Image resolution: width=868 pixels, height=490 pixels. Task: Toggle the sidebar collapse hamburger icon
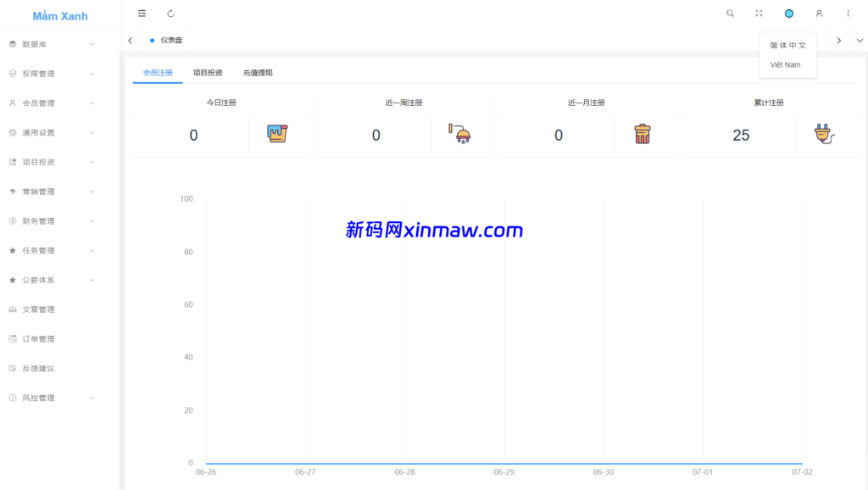(x=142, y=14)
